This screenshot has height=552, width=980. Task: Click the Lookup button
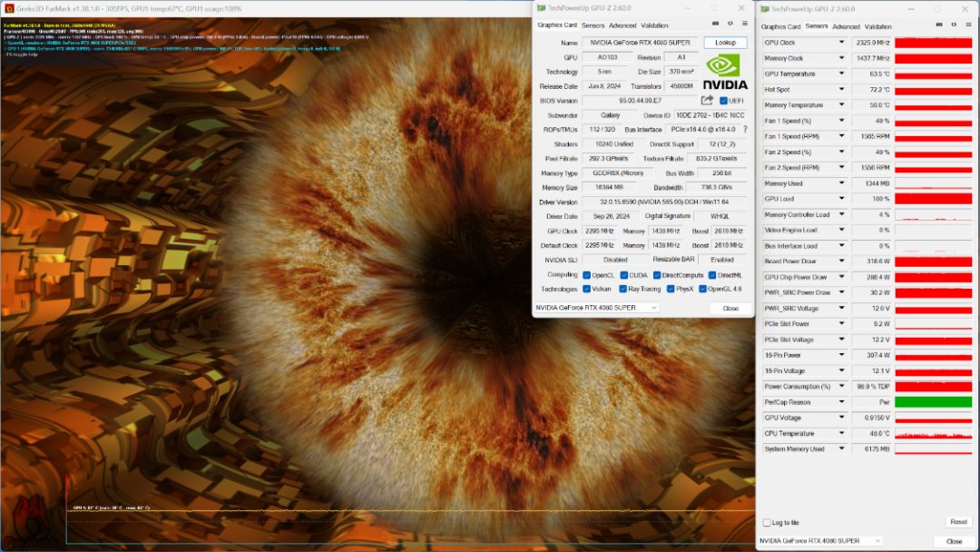click(x=725, y=43)
